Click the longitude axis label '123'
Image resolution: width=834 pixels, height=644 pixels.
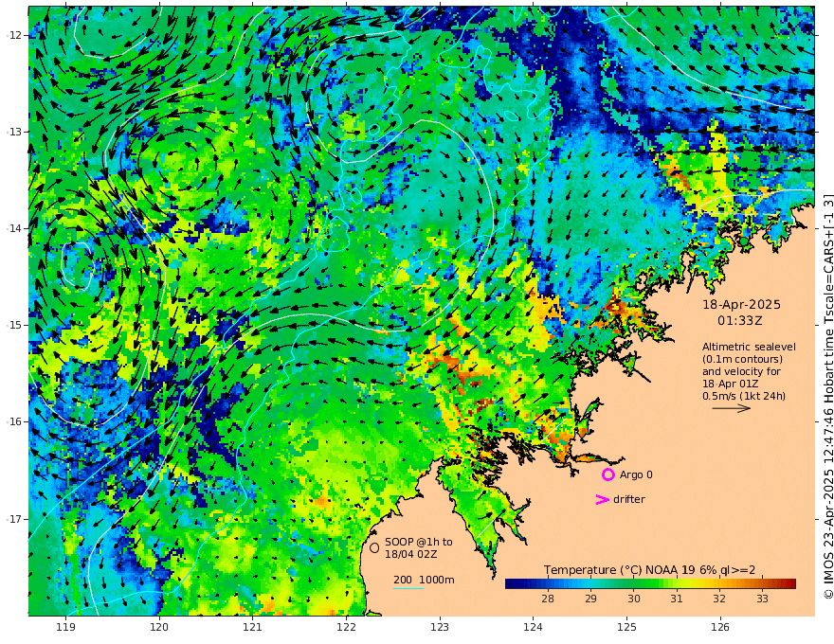tap(440, 627)
